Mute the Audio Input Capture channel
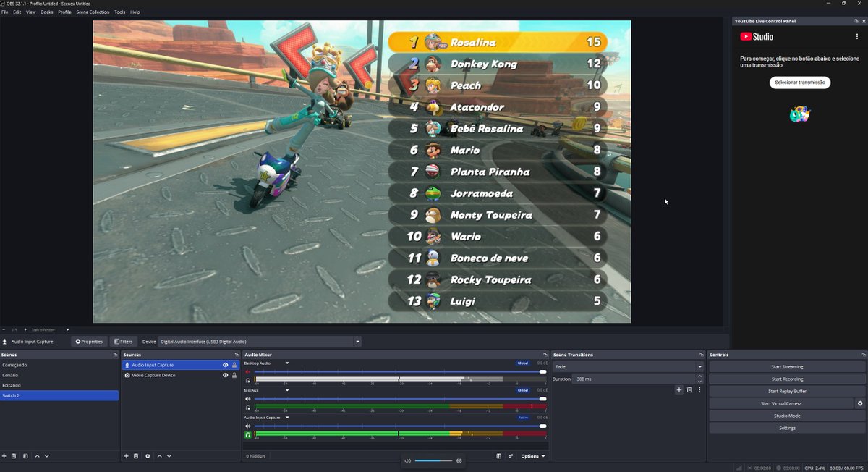Screen dimensions: 868x472 click(248, 426)
